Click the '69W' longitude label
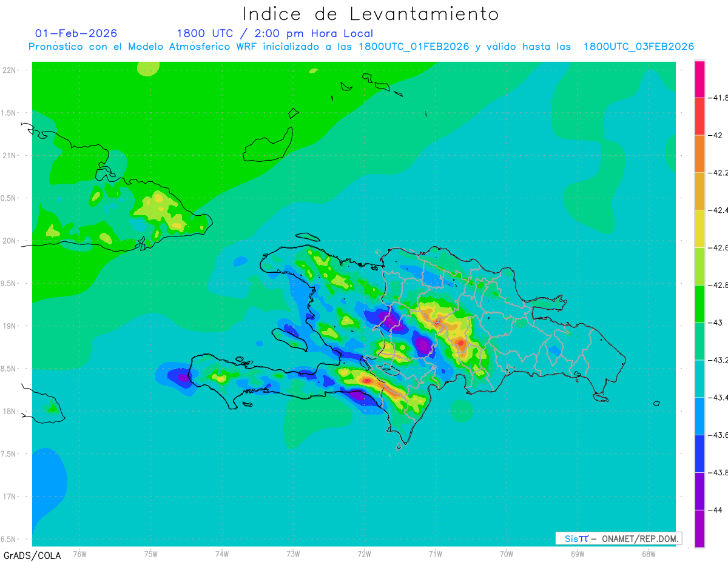 pos(578,554)
